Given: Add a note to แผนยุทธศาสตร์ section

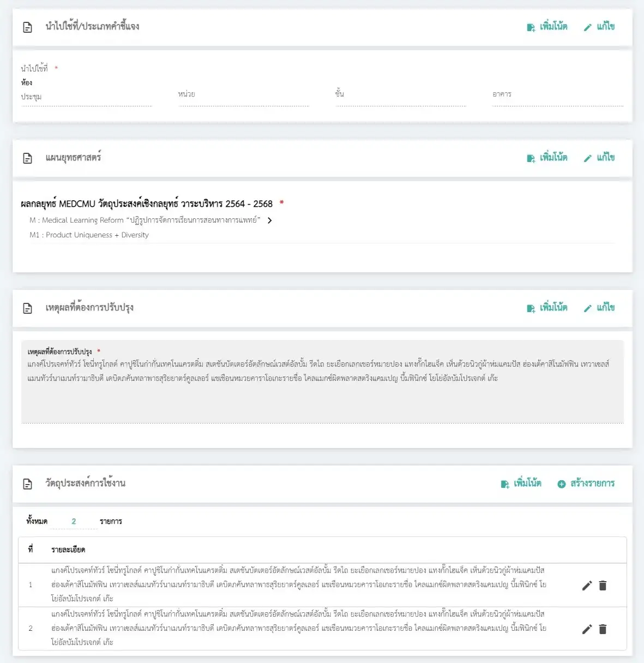Looking at the screenshot, I should [547, 158].
